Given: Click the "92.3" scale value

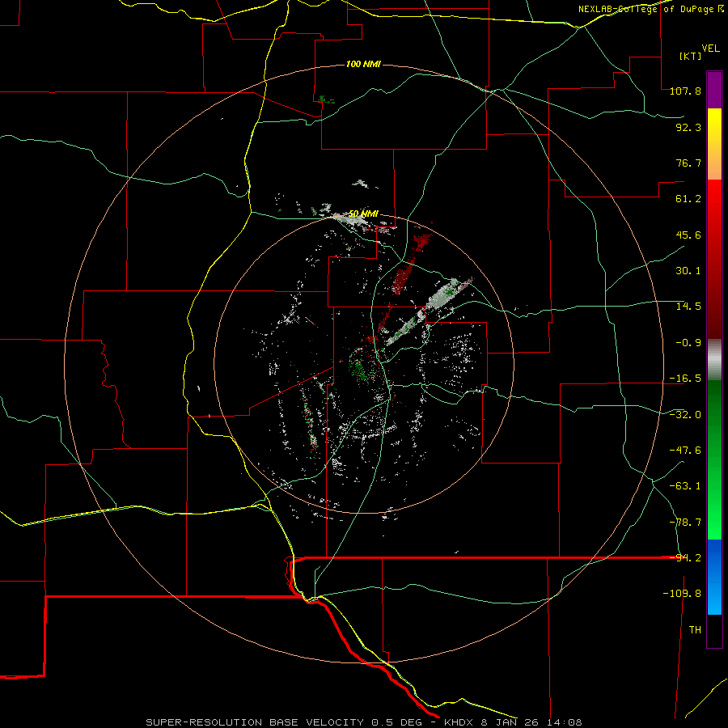Looking at the screenshot, I should pos(688,127).
